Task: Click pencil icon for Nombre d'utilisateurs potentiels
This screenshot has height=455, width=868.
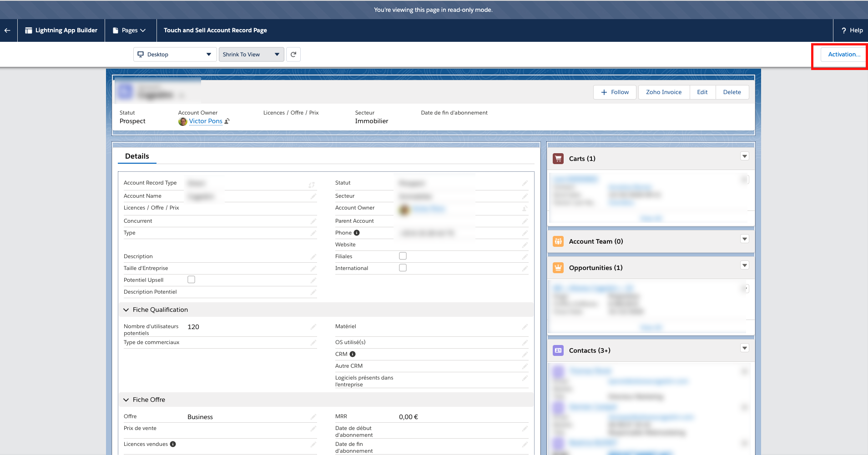Action: tap(313, 327)
